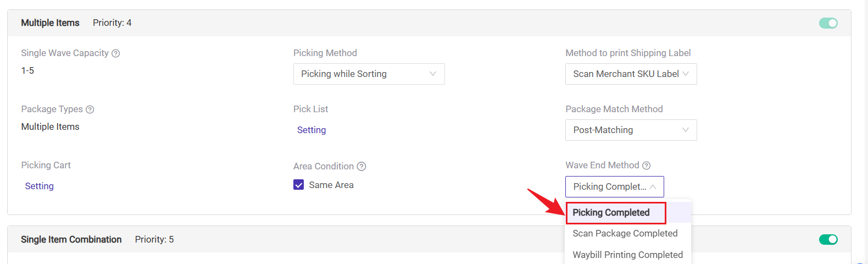This screenshot has height=264, width=868.
Task: Click Scan Merchant SKU Label dropdown chevron
Action: [x=686, y=74]
